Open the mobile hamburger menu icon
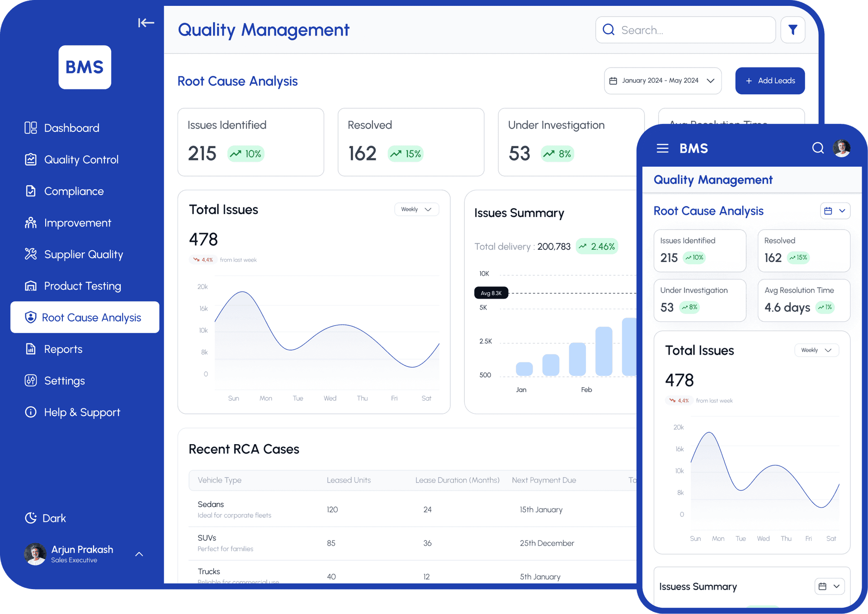 pos(662,148)
